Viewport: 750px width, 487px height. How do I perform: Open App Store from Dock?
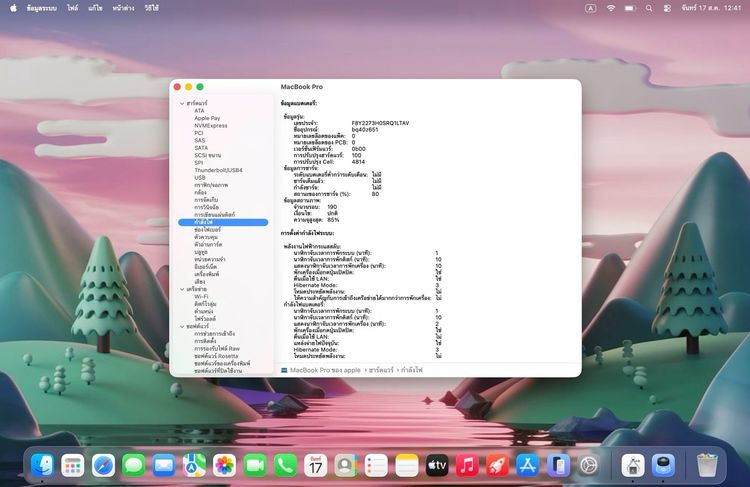(528, 465)
